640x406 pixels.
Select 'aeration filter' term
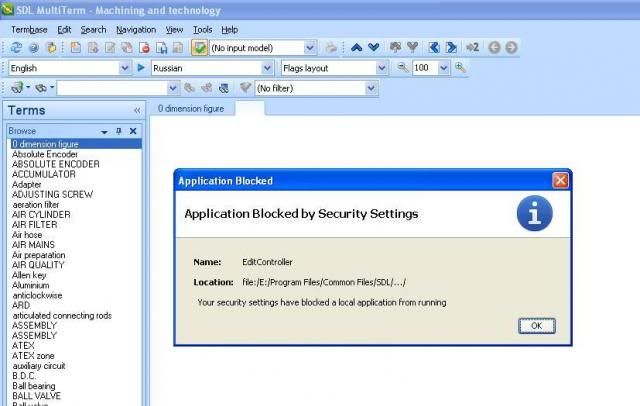pyautogui.click(x=36, y=204)
